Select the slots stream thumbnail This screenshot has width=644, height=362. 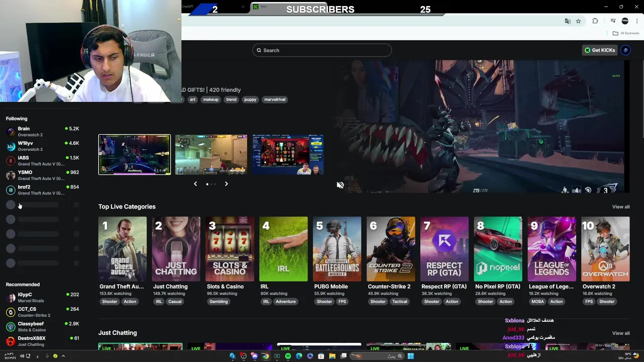288,154
